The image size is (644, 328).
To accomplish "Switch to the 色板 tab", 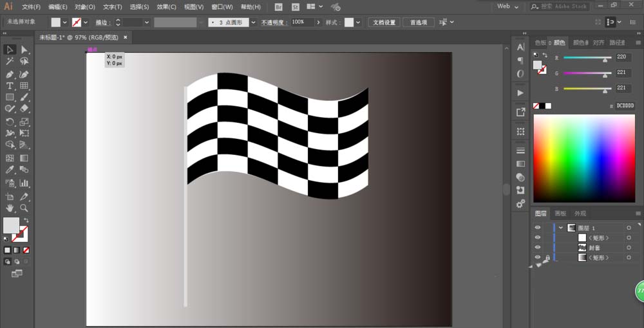I will point(540,42).
